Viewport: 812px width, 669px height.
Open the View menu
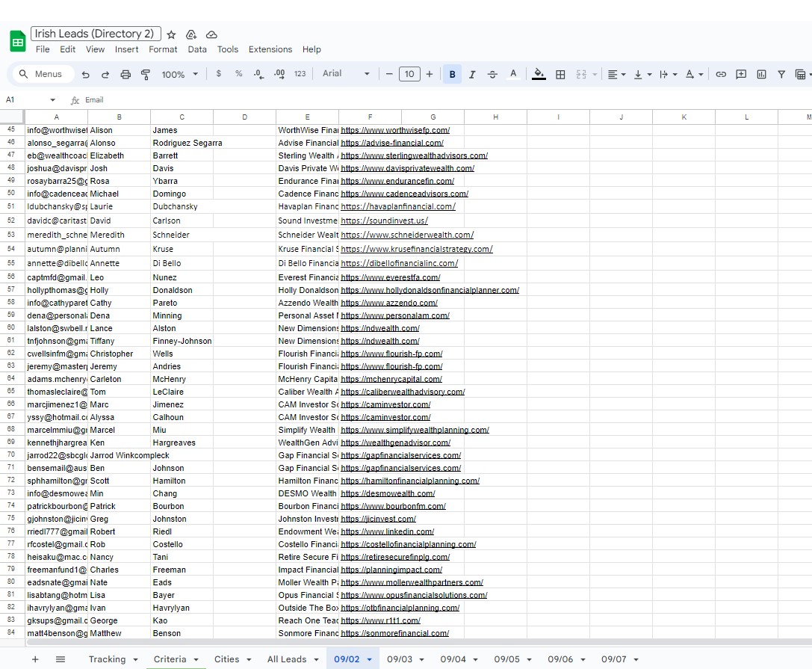(x=96, y=49)
